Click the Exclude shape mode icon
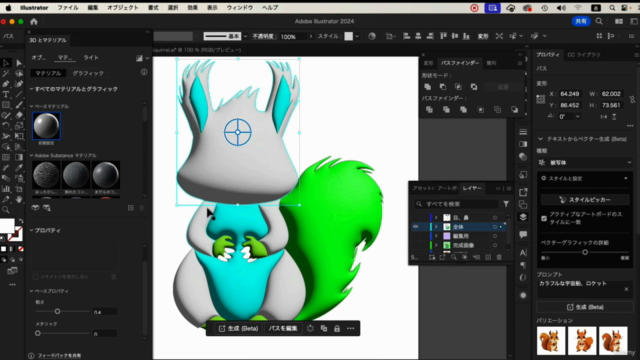640x360 pixels. [474, 87]
